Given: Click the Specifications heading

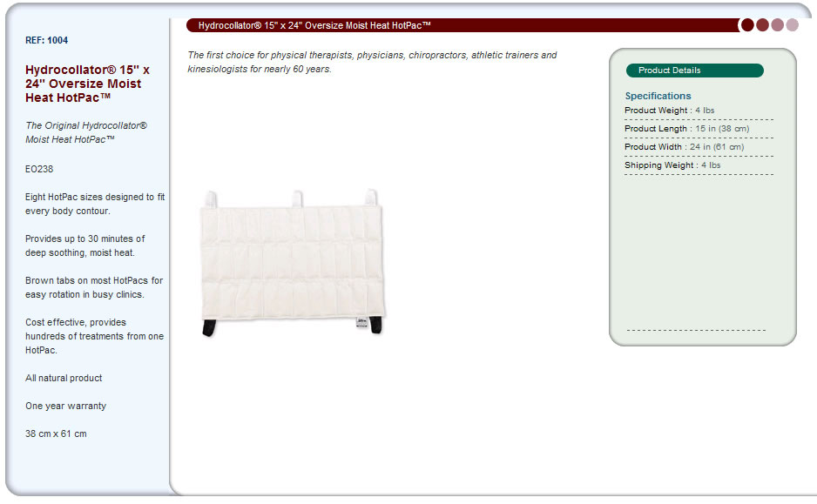Looking at the screenshot, I should [x=658, y=96].
